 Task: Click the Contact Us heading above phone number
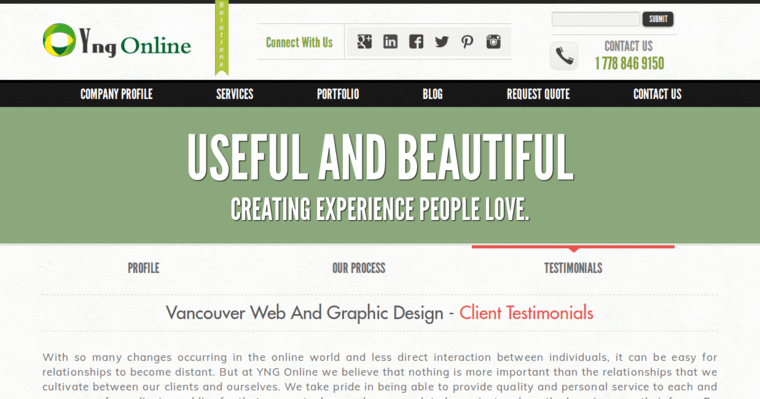(629, 46)
